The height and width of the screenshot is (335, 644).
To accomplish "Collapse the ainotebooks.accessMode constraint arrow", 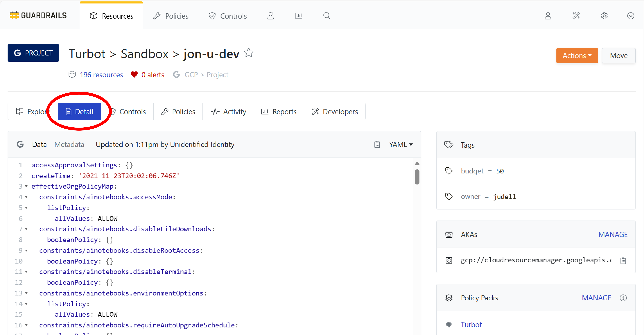I will coord(26,197).
